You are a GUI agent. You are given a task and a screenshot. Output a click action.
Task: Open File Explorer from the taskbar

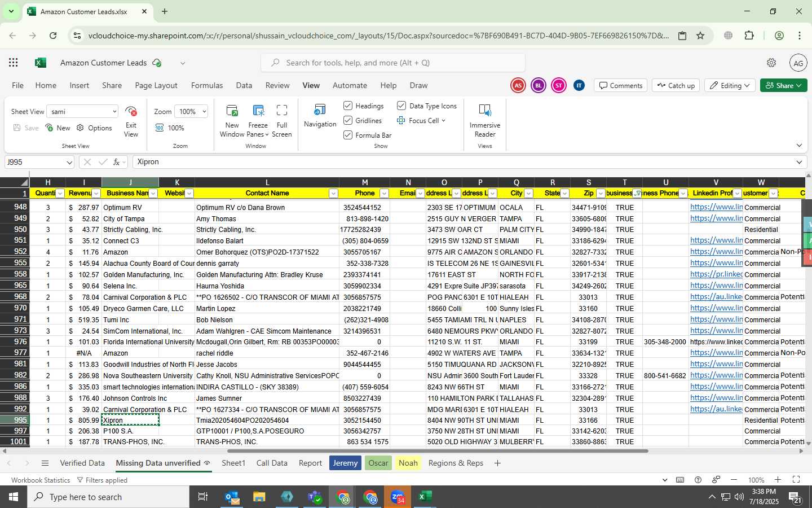click(259, 497)
